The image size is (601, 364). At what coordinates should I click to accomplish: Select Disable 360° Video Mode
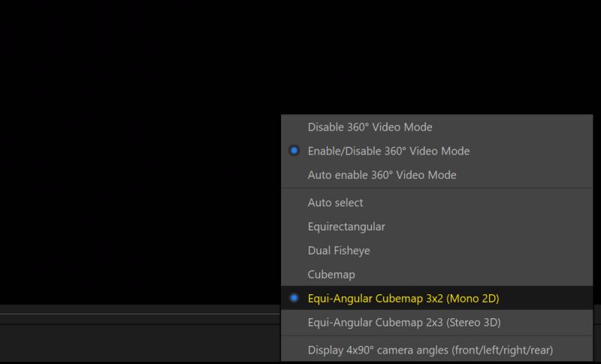point(437,127)
